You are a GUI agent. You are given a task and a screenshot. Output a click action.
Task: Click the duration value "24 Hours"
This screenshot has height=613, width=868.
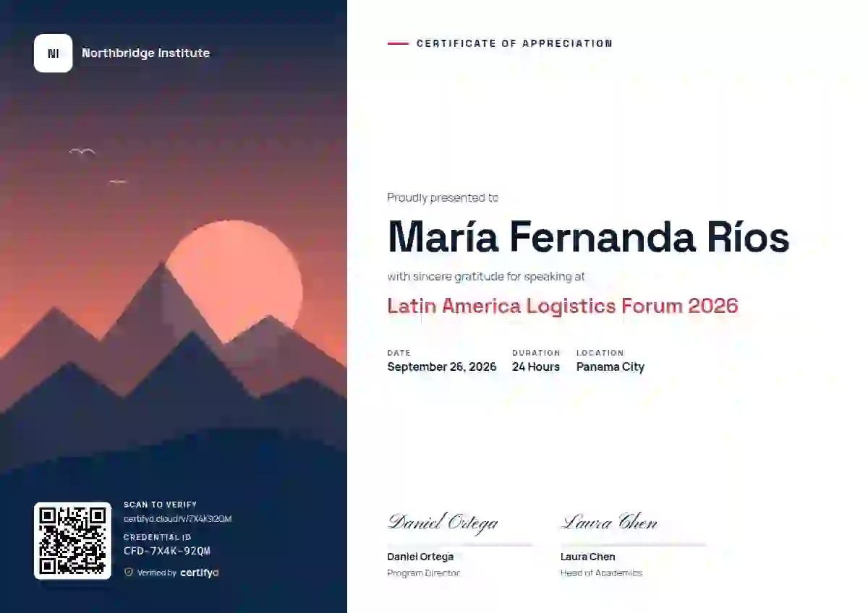coord(536,366)
